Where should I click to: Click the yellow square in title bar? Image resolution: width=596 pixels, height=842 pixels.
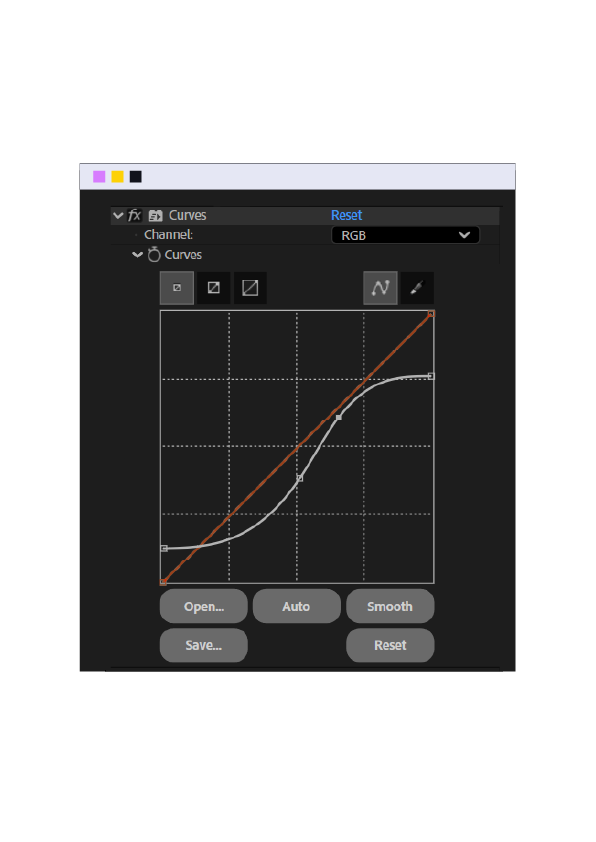click(x=117, y=177)
